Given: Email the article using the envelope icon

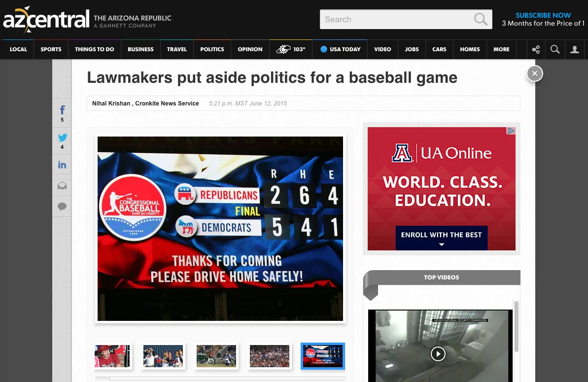Looking at the screenshot, I should (62, 185).
